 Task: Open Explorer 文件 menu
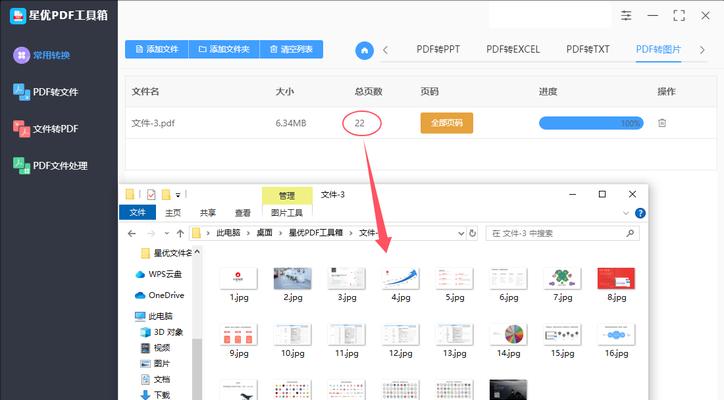click(137, 212)
